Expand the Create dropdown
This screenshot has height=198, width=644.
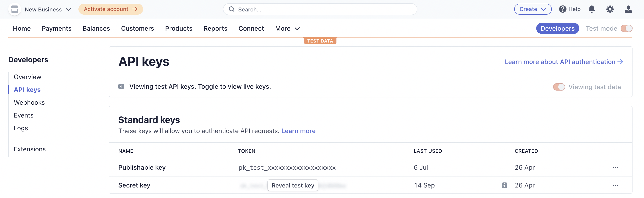pyautogui.click(x=533, y=9)
